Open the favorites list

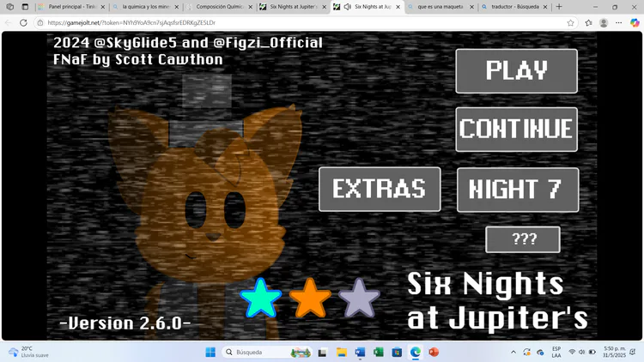(x=588, y=23)
